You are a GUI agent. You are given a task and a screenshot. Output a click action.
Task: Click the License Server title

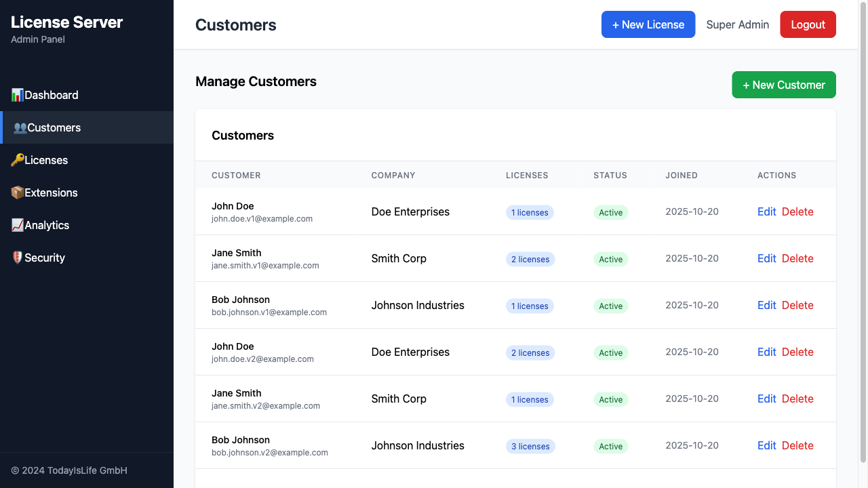click(66, 22)
